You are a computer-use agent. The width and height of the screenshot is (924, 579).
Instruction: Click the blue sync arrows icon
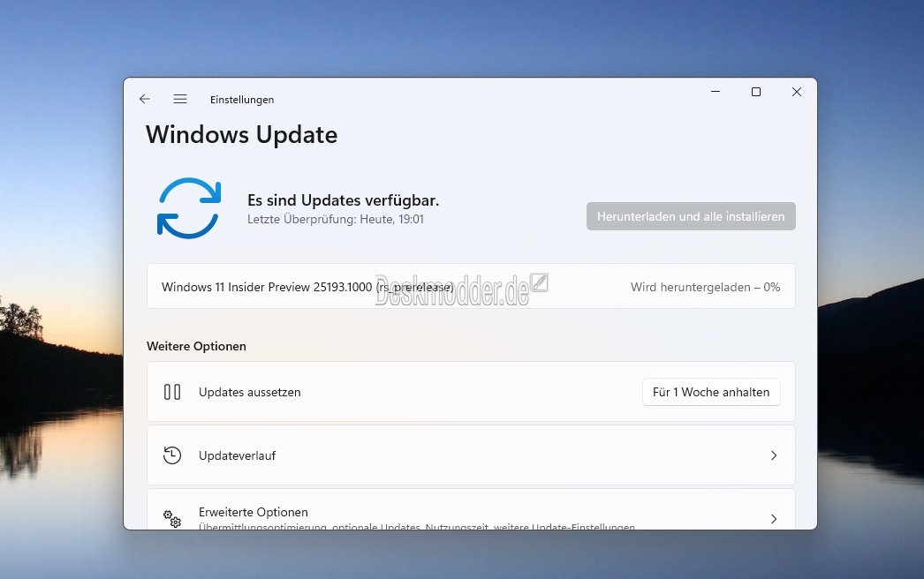189,208
